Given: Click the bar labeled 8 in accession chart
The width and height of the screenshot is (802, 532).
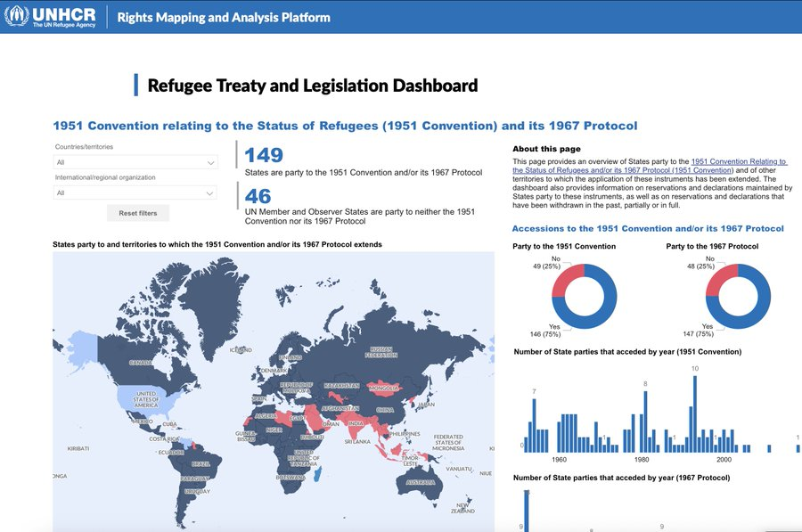Looking at the screenshot, I should pyautogui.click(x=645, y=422).
